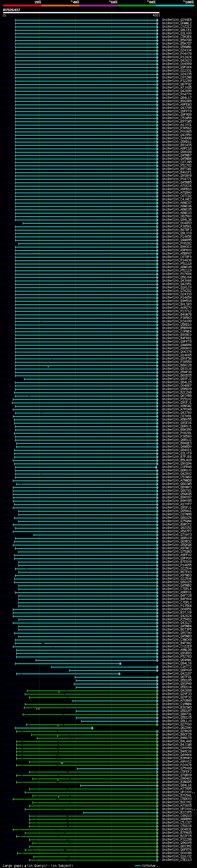The height and width of the screenshot is (868, 197).
Task: Click the red 20% identity legend segment
Action: 22,6
